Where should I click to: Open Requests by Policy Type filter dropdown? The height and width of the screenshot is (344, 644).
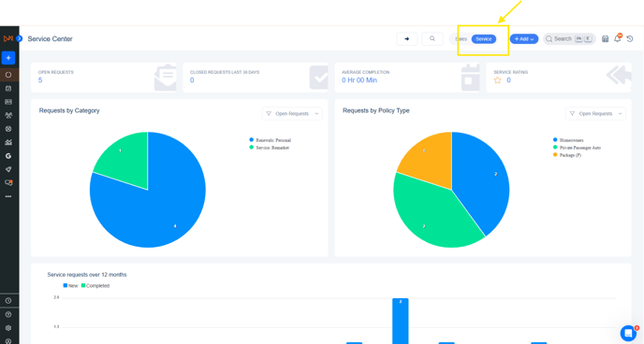(x=595, y=113)
